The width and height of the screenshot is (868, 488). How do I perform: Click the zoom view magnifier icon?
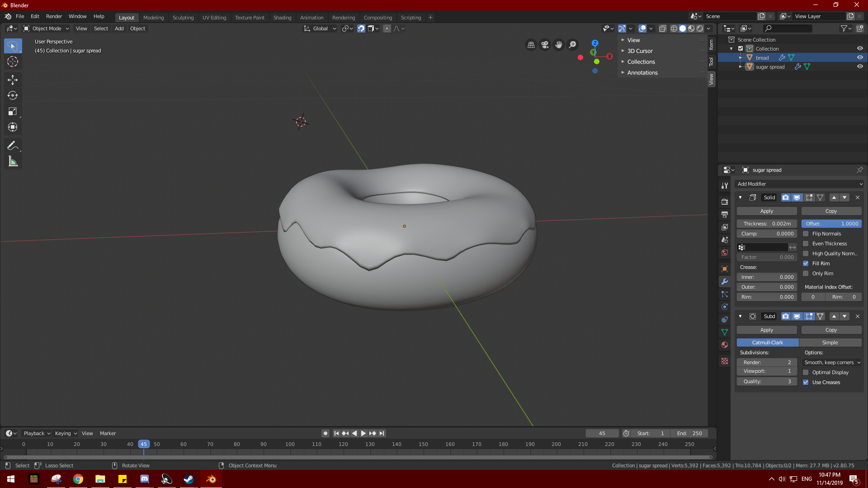point(572,45)
